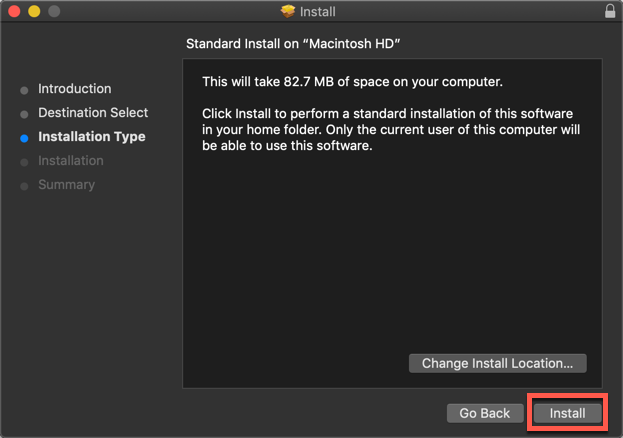
Task: Click the dimmed bullet beside Installation
Action: click(x=25, y=162)
